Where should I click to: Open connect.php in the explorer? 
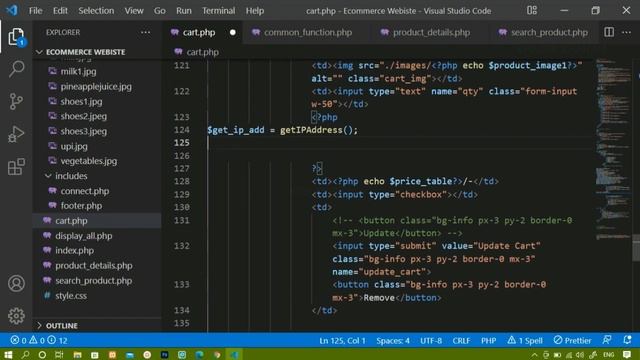point(84,191)
